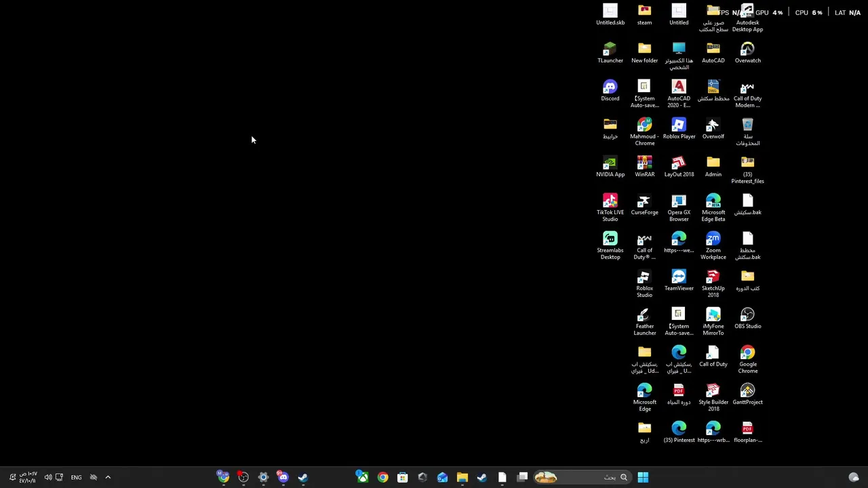Select the steam desktop shortcut

[644, 15]
